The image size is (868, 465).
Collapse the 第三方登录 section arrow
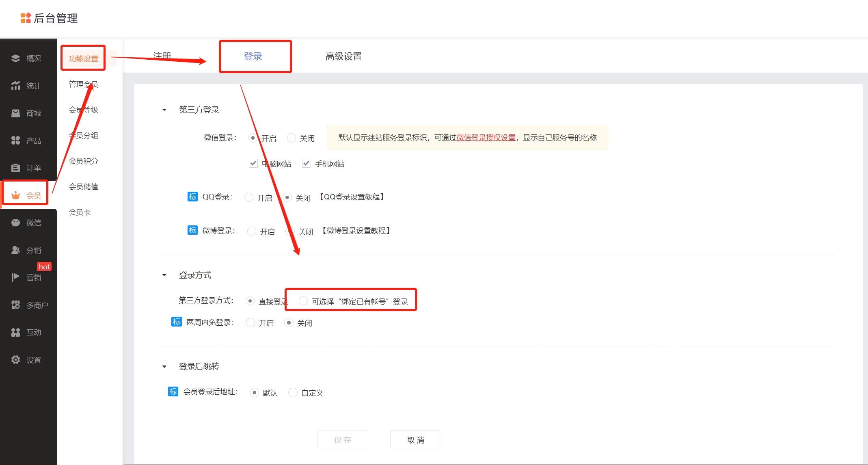click(x=164, y=110)
